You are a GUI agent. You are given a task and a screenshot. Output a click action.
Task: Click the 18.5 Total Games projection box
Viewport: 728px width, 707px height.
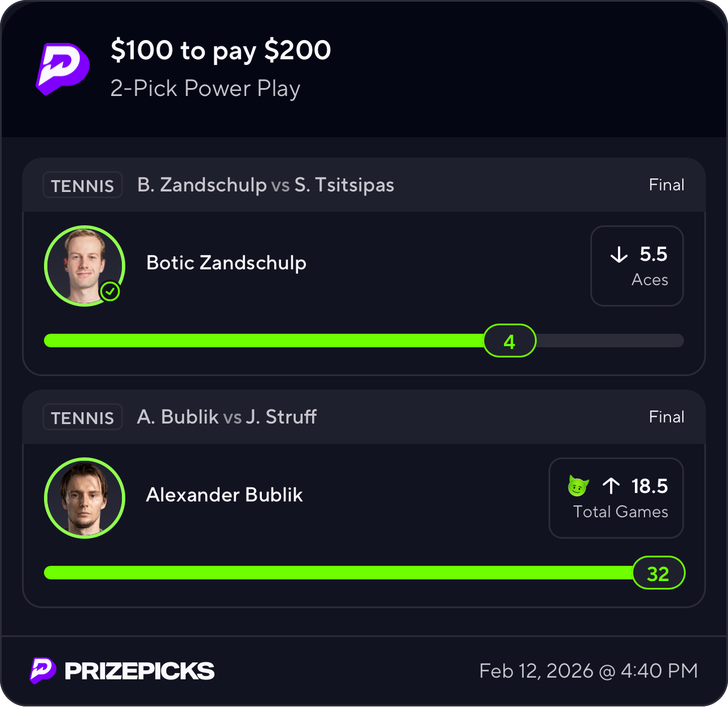(616, 498)
